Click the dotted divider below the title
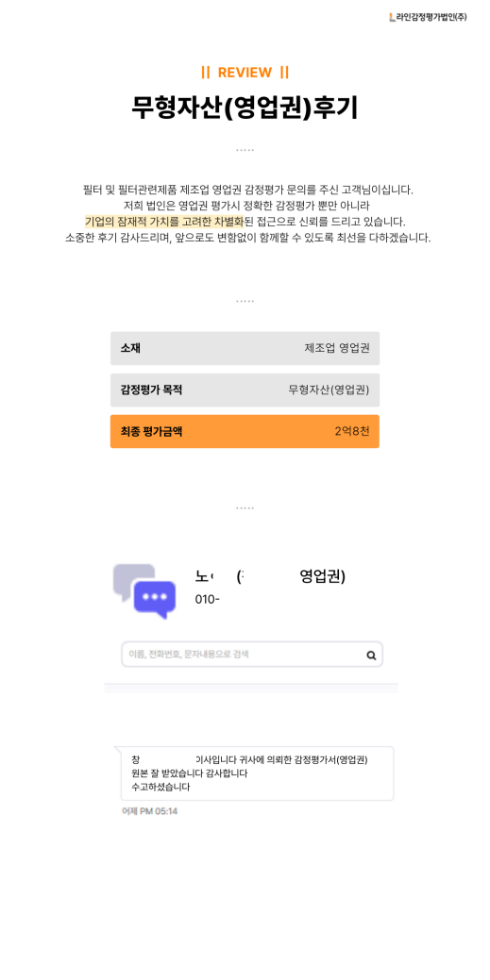 point(245,150)
